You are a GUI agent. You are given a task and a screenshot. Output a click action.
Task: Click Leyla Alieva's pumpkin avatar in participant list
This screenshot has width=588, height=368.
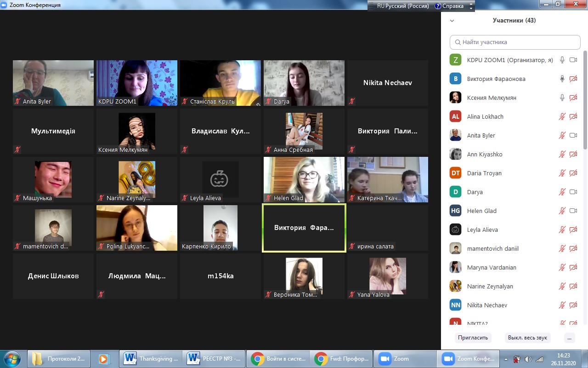coord(455,230)
